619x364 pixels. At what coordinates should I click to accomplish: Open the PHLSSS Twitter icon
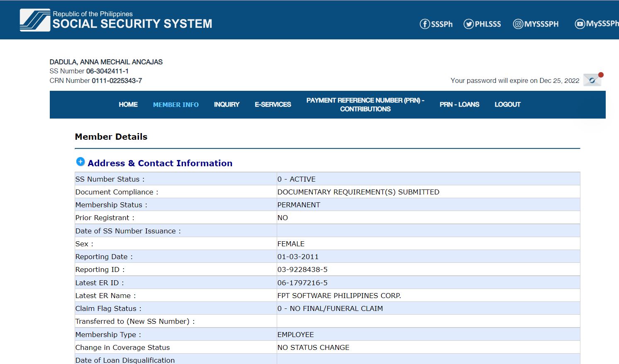click(469, 24)
